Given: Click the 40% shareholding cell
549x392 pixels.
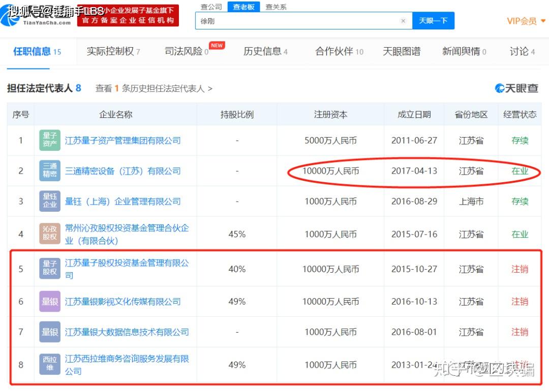Looking at the screenshot, I should point(237,269).
